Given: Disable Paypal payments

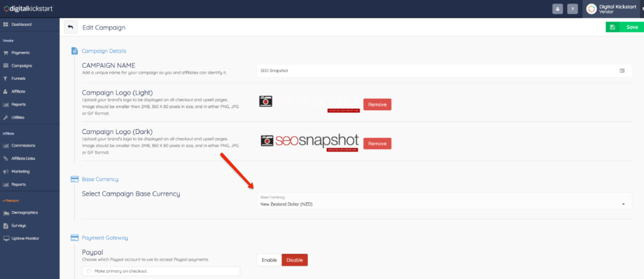Looking at the screenshot, I should [x=295, y=260].
